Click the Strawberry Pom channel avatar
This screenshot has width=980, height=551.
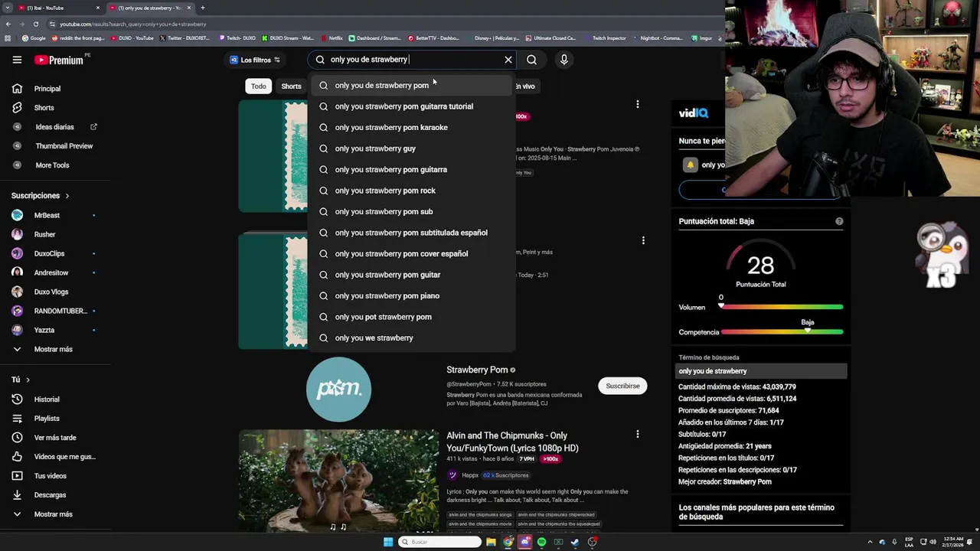click(x=338, y=390)
